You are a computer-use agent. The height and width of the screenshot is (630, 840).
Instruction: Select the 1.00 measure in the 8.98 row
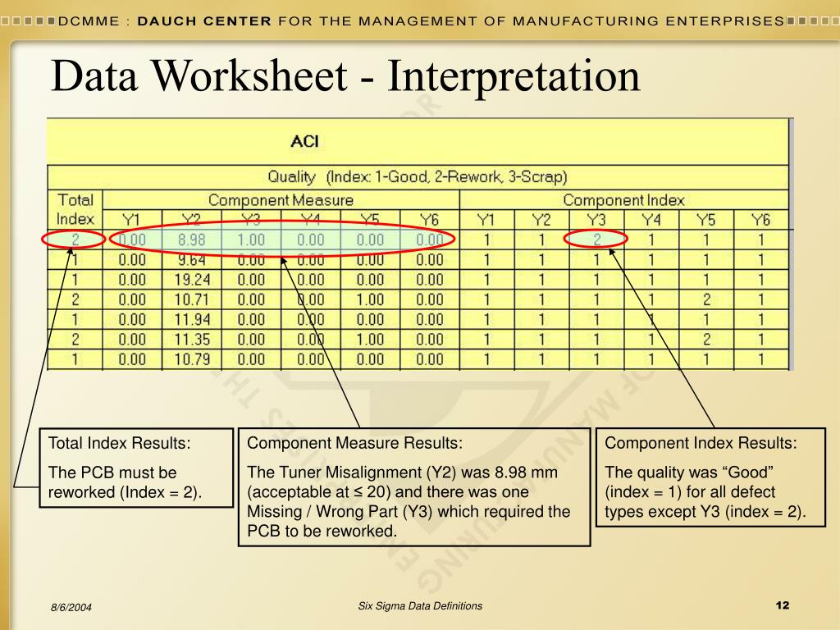251,240
